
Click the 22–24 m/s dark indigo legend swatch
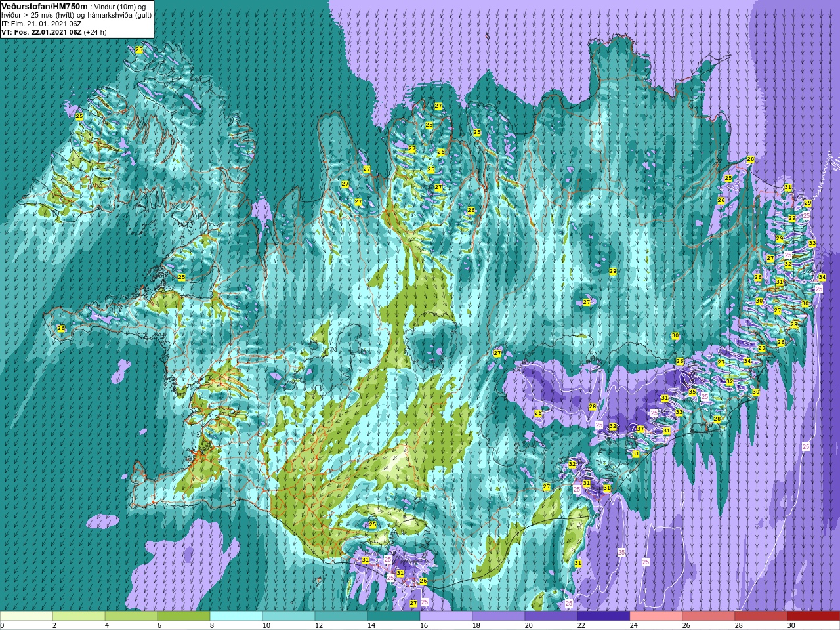604,616
